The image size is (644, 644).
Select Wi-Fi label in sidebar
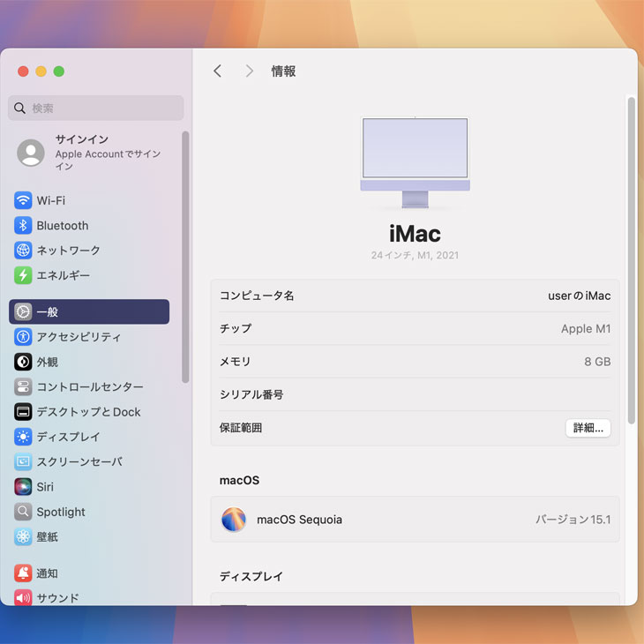point(51,200)
